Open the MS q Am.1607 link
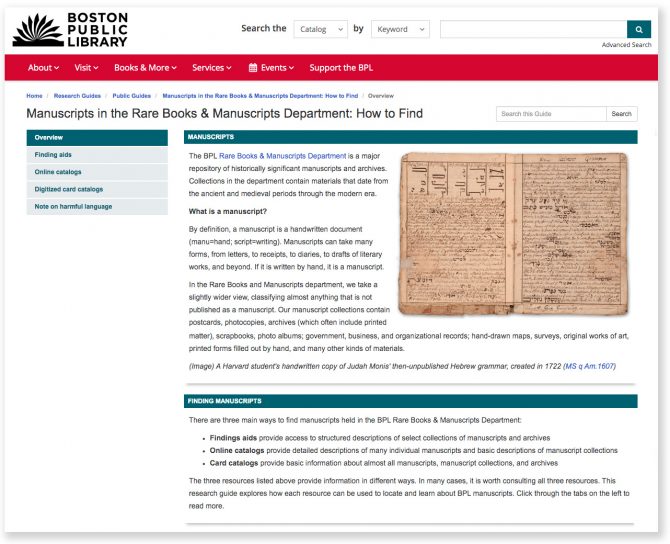670x544 pixels. tap(590, 366)
